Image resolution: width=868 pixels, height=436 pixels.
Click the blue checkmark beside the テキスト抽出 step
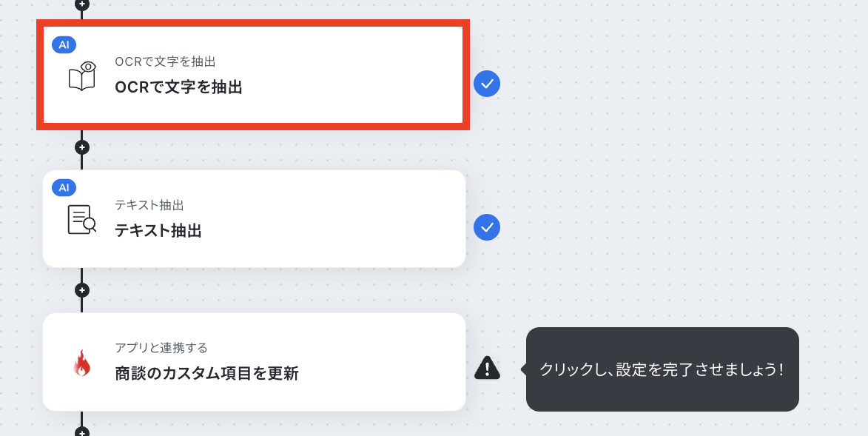coord(487,227)
